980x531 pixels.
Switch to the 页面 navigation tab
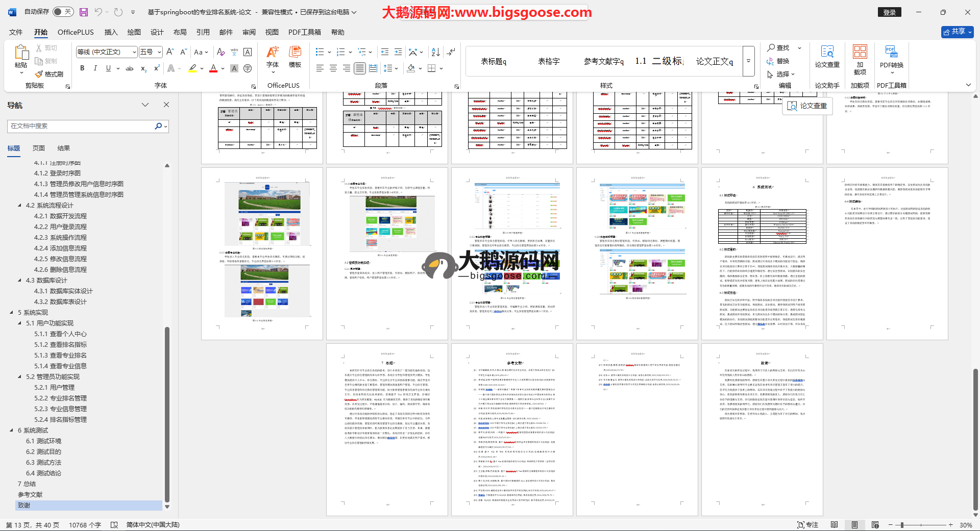39,148
